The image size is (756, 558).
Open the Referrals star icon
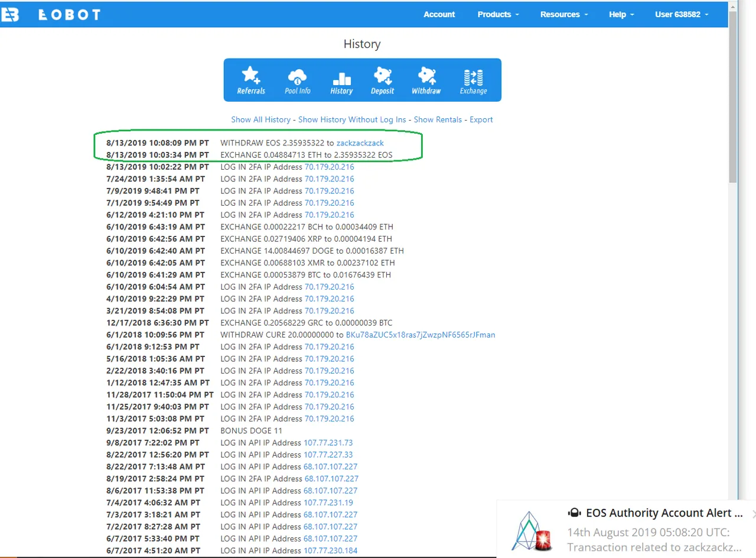[251, 80]
